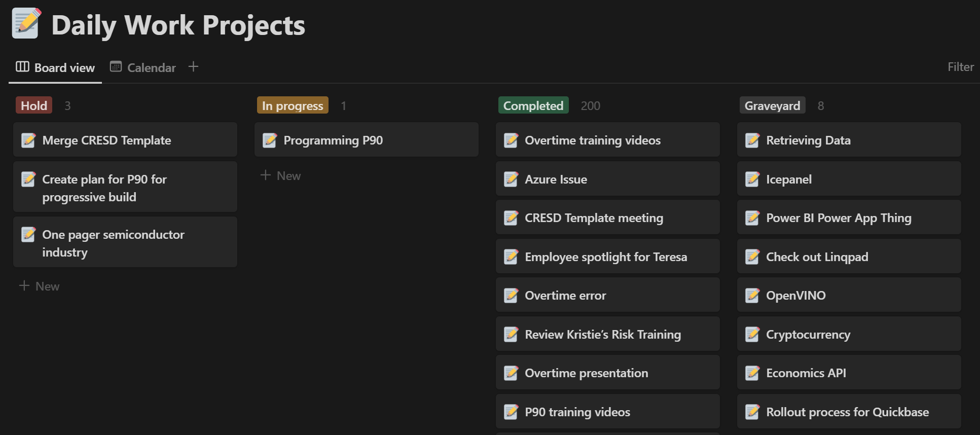Click the Completed column status tag
980x435 pixels.
[x=533, y=105]
